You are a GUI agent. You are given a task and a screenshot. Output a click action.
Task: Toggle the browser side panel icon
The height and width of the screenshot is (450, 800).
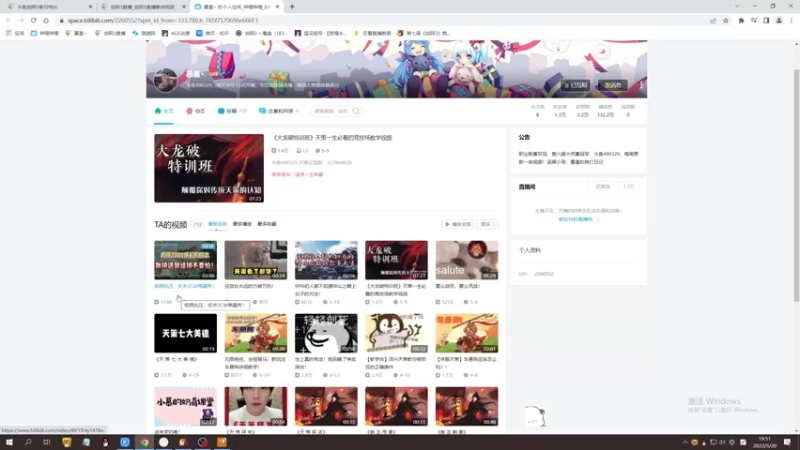766,20
